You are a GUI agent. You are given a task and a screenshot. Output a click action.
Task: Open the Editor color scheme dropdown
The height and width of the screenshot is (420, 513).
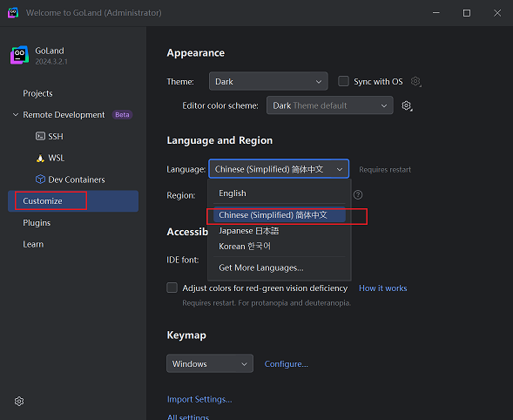[330, 105]
